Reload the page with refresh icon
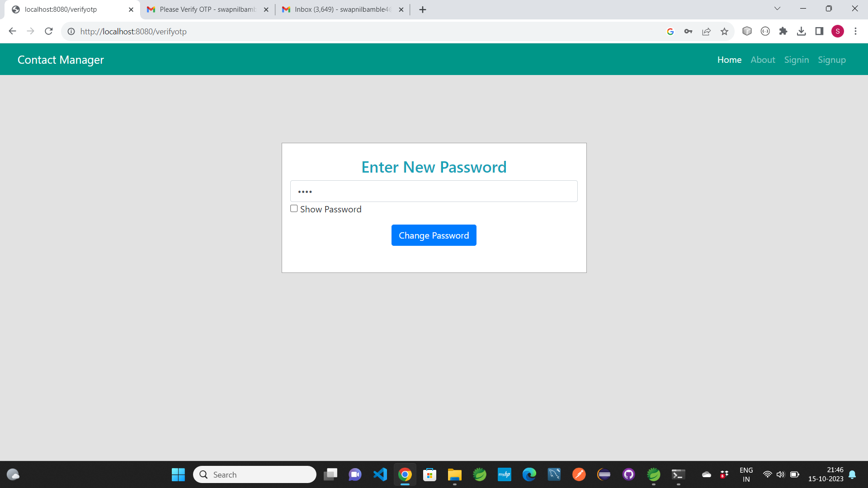 (x=49, y=31)
